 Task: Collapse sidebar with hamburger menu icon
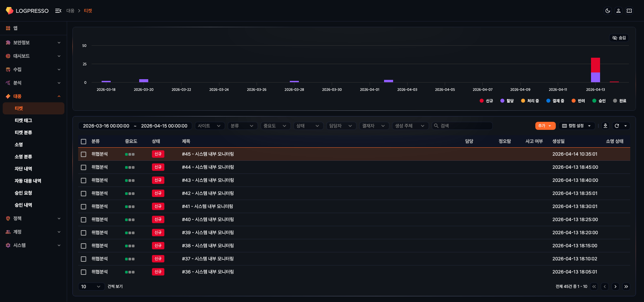tap(58, 11)
